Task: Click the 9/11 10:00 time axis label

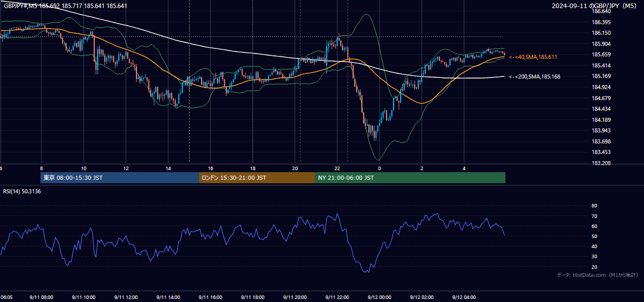Action: pos(84,297)
